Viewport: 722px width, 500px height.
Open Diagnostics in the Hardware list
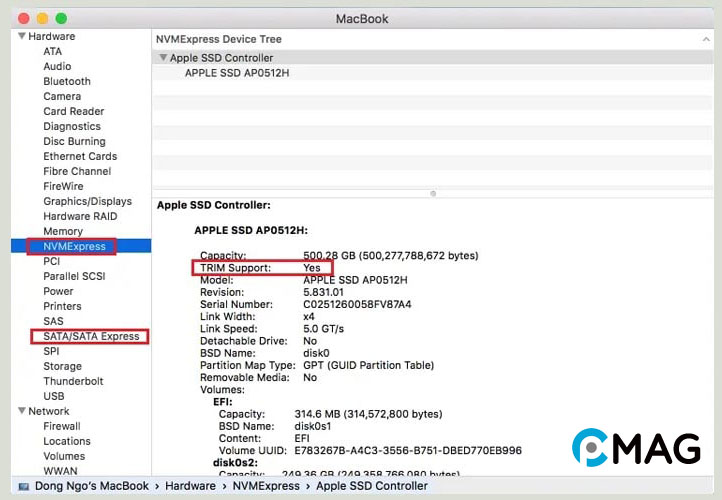[x=72, y=126]
